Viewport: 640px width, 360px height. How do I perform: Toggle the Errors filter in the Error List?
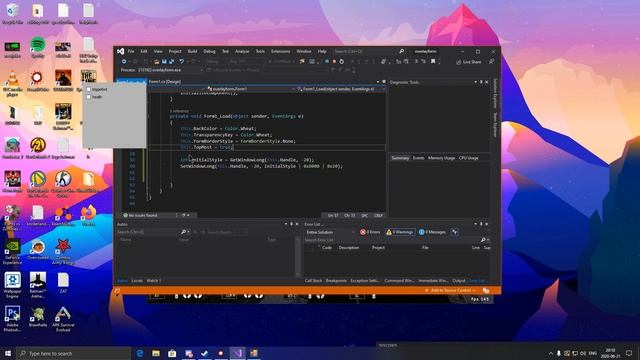(370, 232)
